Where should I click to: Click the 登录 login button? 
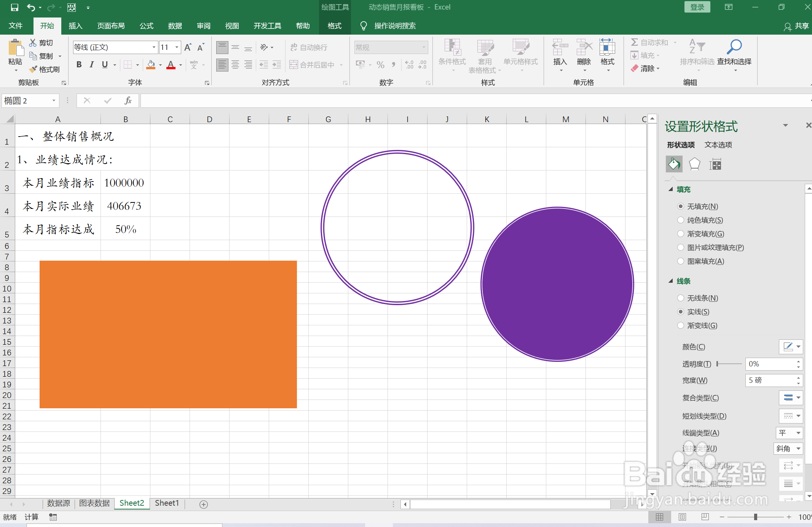(x=697, y=7)
